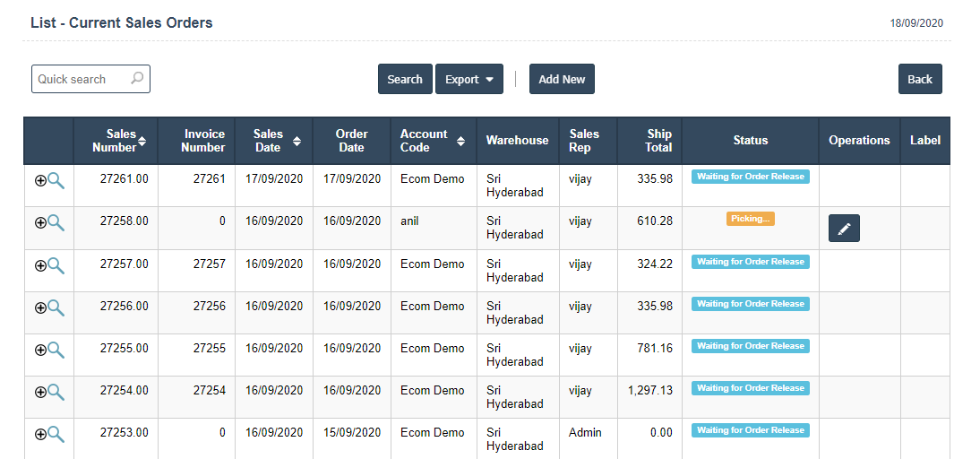Click the plus icon for order 27253.00
This screenshot has height=459, width=980.
pos(40,434)
